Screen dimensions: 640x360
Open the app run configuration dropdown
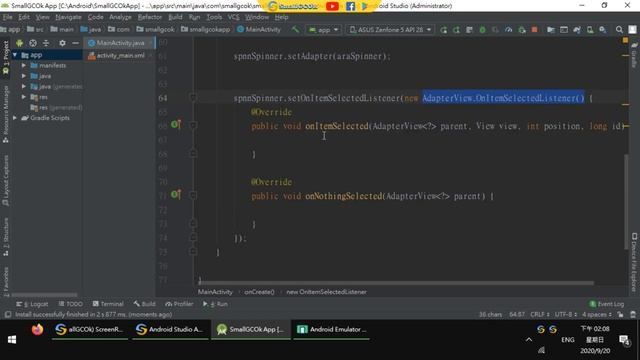pos(324,30)
